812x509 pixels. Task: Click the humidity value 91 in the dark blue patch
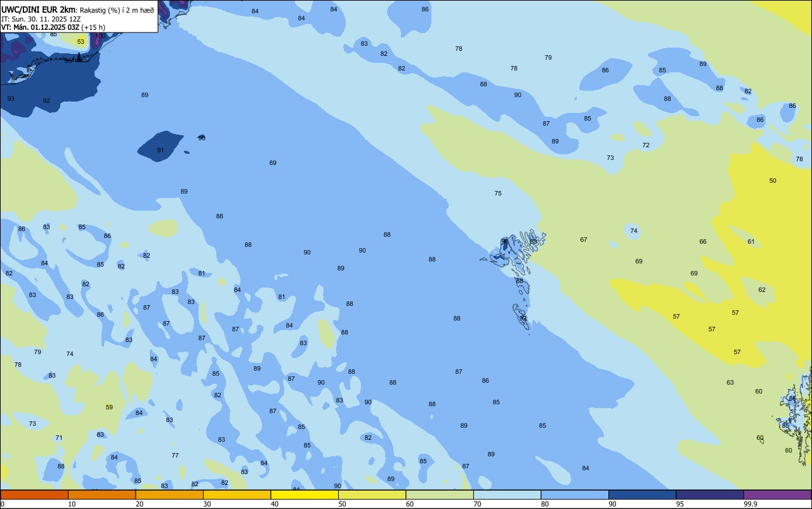point(160,150)
